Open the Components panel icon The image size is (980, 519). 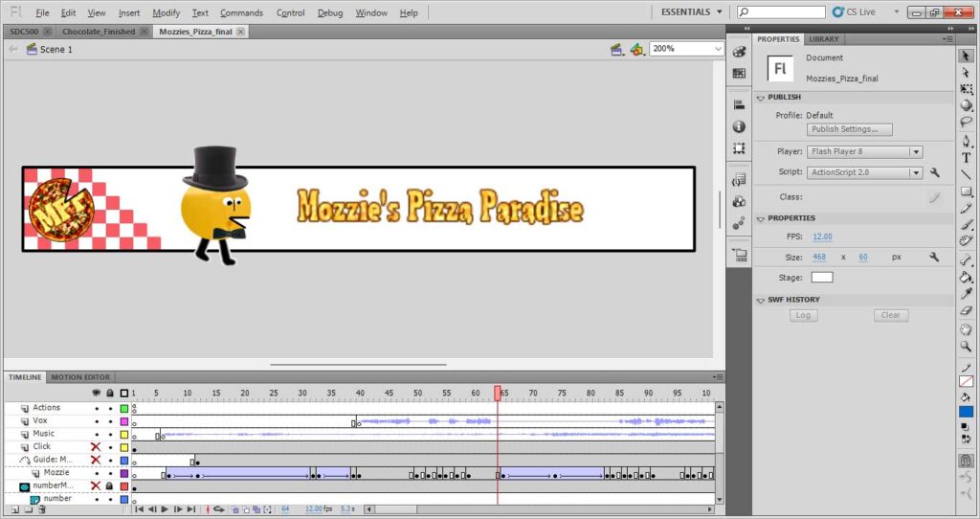tap(739, 201)
